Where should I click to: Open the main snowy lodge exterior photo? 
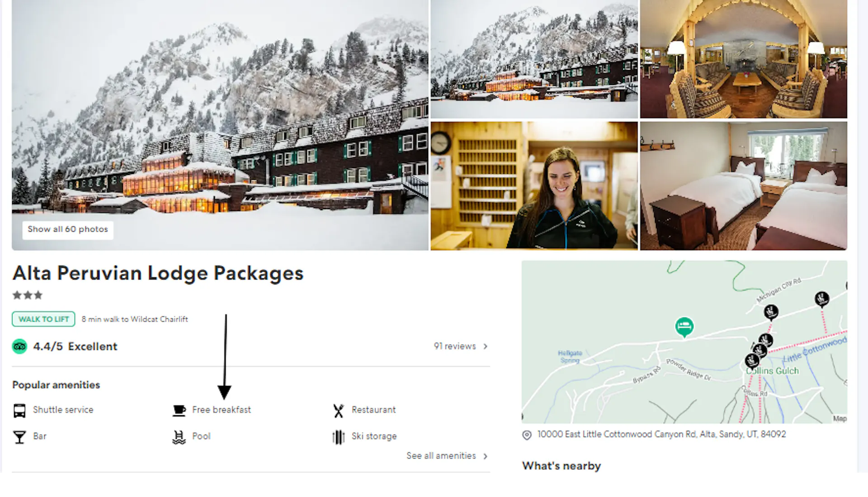click(x=220, y=125)
